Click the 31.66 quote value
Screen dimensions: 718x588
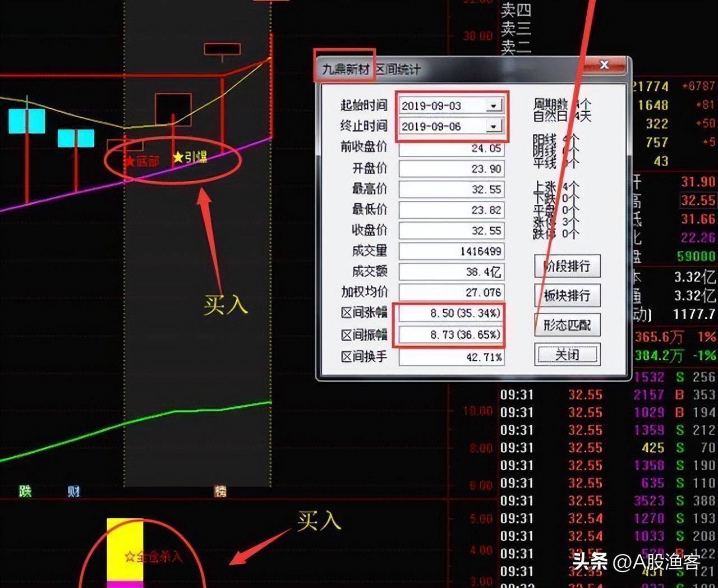698,219
